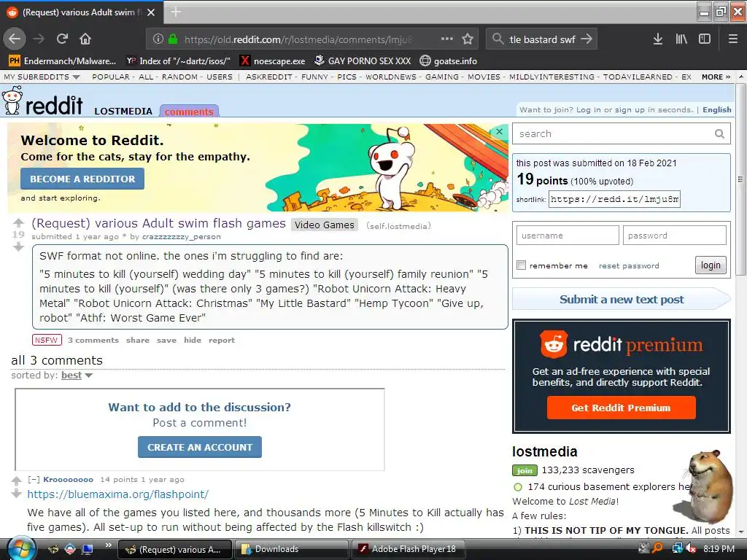
Task: Open the goatse.info bookmark
Action: [x=449, y=61]
